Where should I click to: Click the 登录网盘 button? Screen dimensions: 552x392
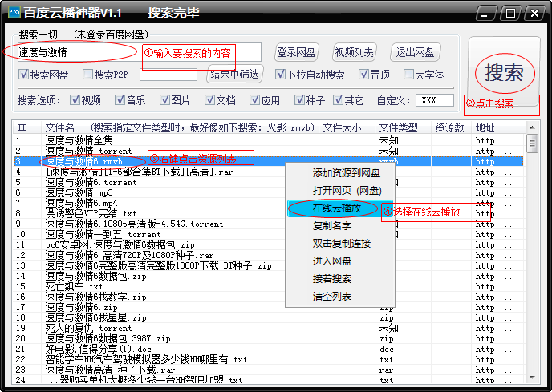296,52
